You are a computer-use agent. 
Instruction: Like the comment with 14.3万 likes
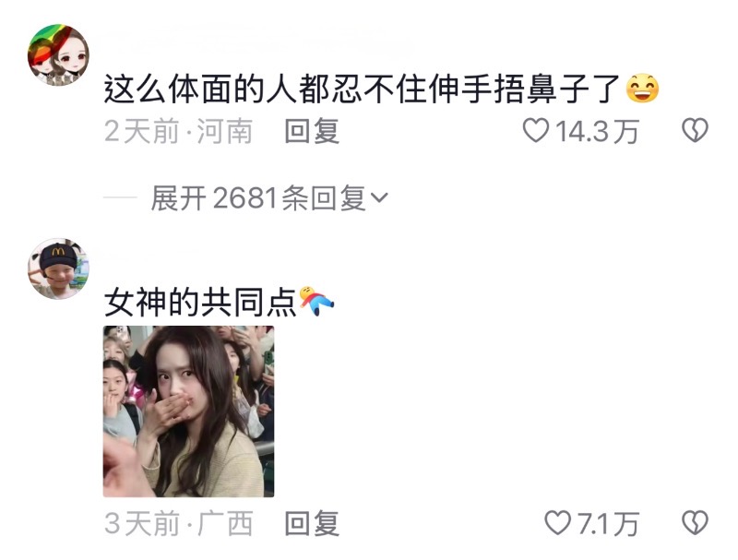click(x=536, y=130)
